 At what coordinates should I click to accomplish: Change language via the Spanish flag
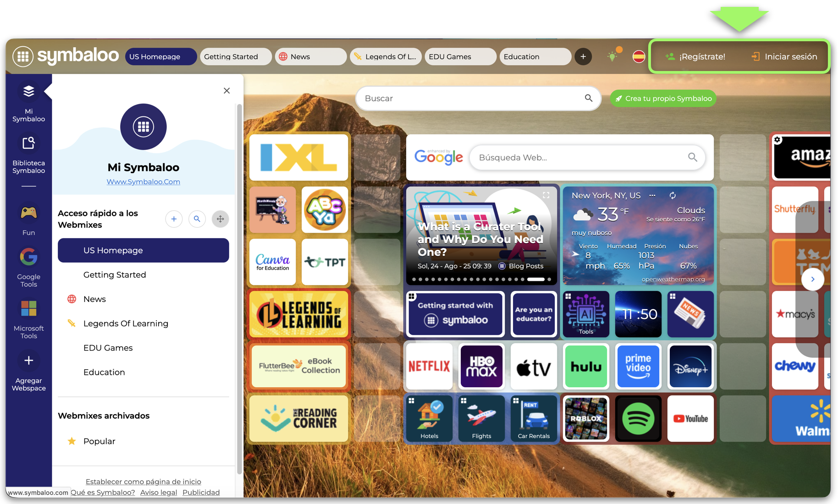(x=639, y=57)
